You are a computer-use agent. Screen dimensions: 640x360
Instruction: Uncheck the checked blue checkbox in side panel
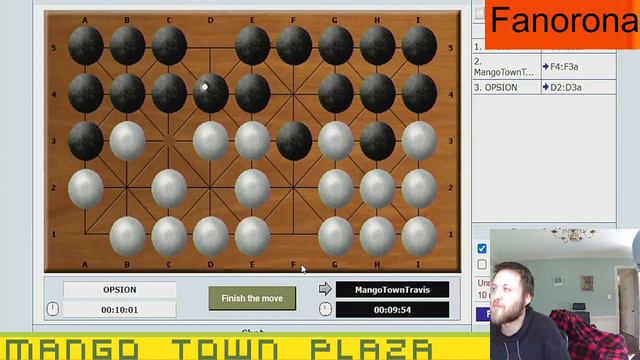482,248
